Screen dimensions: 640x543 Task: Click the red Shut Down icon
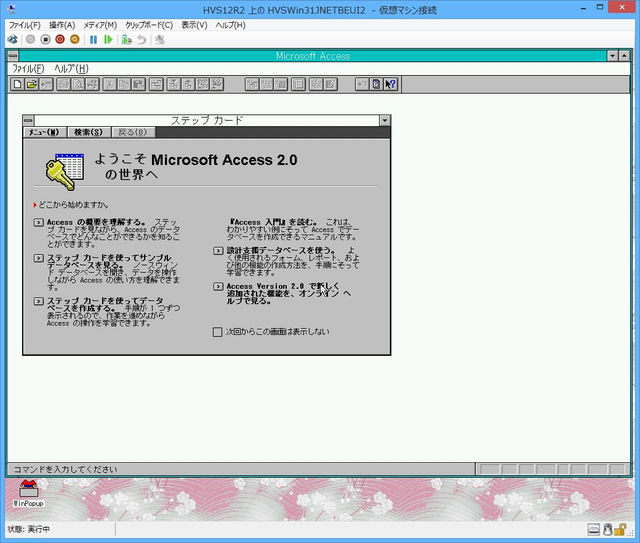60,40
